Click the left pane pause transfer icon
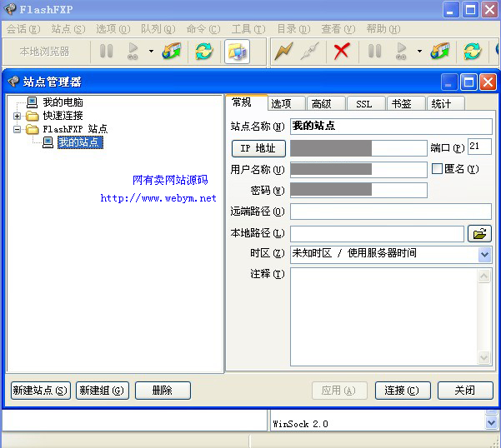 click(x=107, y=51)
